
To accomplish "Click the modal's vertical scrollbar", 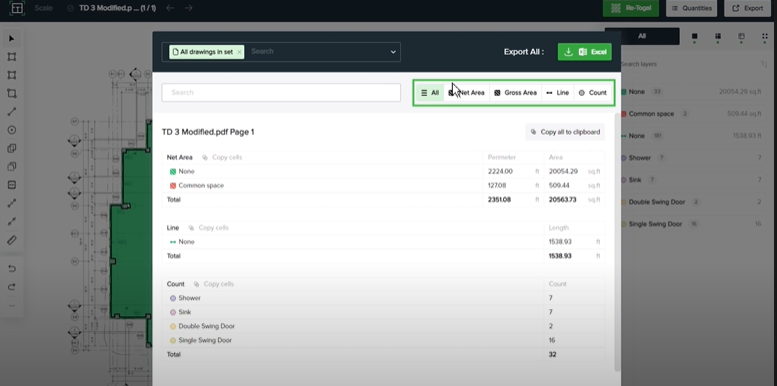I will click(617, 241).
